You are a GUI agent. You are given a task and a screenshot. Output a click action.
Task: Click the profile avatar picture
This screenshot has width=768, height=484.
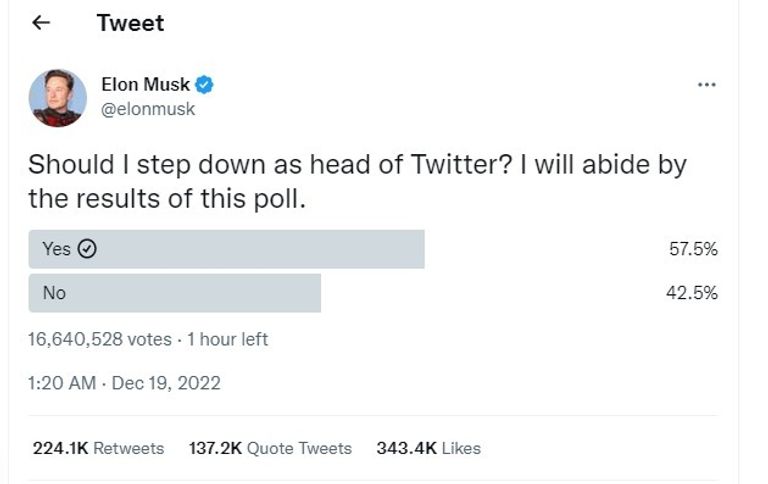(57, 97)
